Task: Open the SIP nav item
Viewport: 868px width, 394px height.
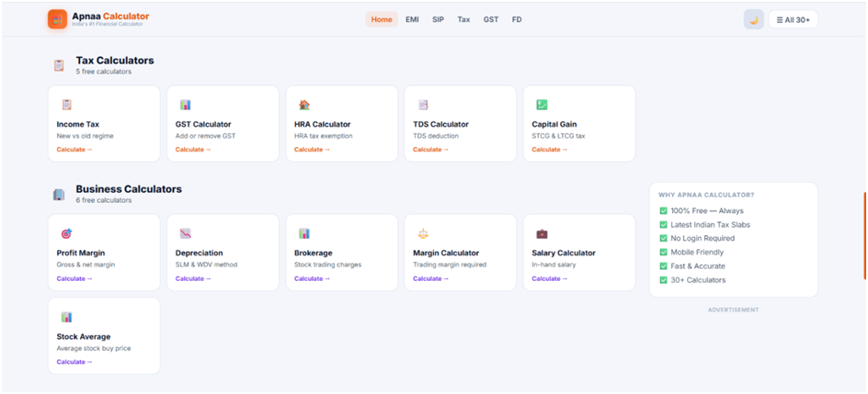Action: pyautogui.click(x=438, y=19)
